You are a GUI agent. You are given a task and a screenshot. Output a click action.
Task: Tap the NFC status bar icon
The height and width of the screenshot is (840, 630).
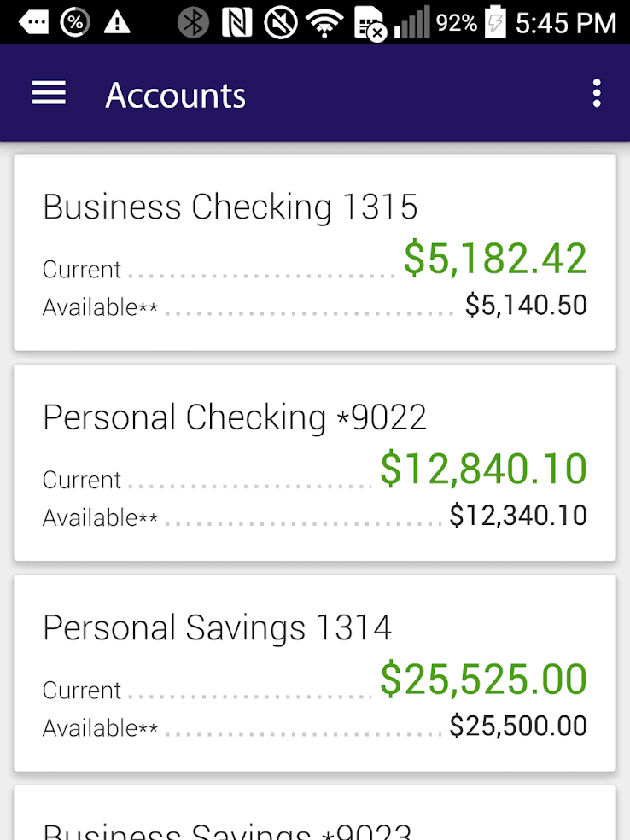click(236, 22)
